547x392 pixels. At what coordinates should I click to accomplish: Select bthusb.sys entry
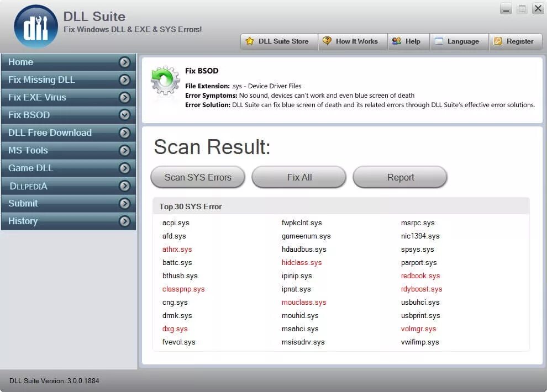pos(180,276)
